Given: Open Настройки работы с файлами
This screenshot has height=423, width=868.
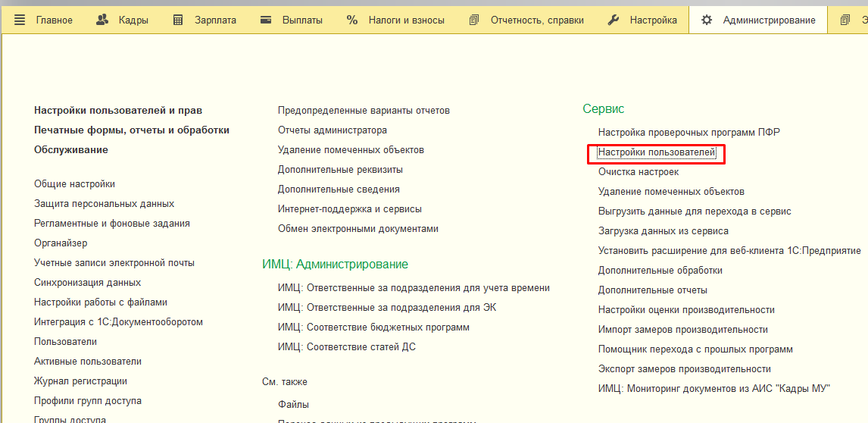Looking at the screenshot, I should tap(101, 302).
